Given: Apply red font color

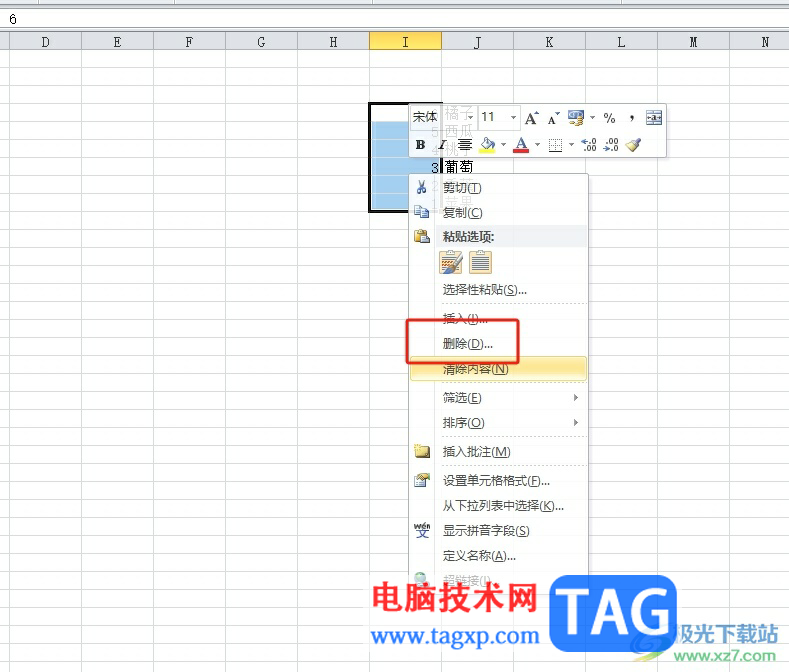Looking at the screenshot, I should click(521, 145).
